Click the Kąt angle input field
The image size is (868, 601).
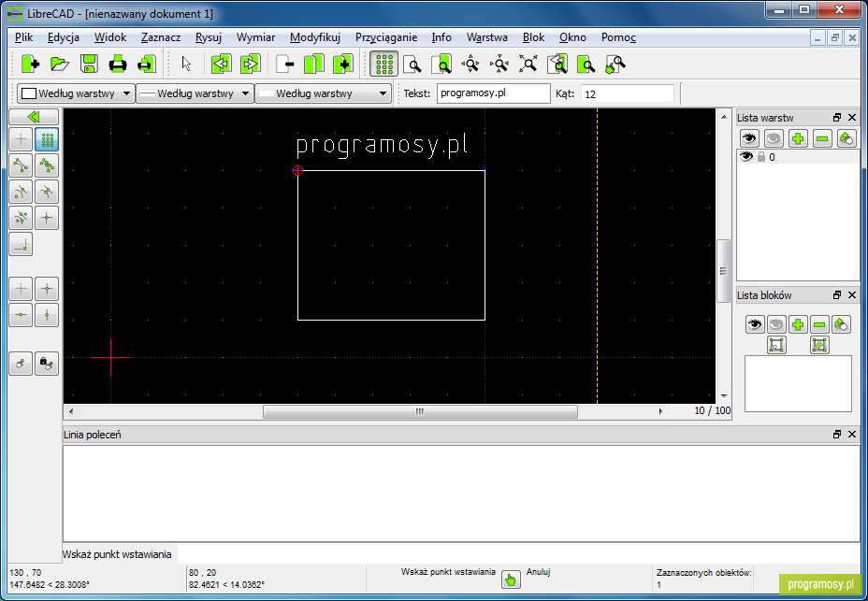point(628,93)
